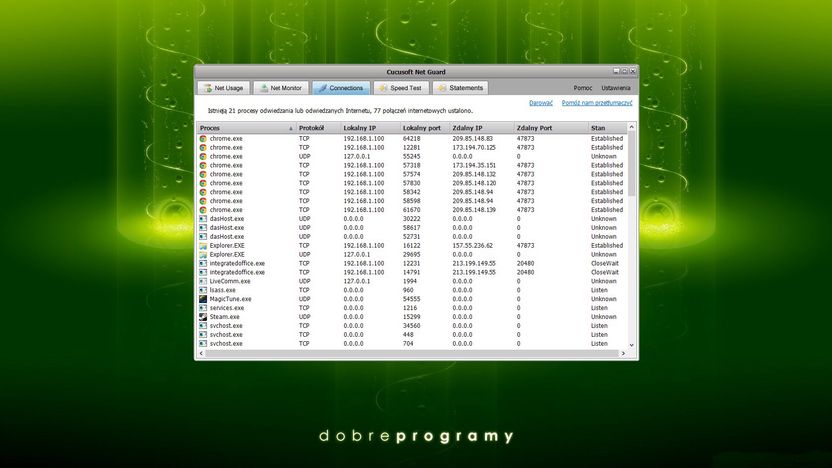Click the Explorer.EXE icon in the port 29695 row
This screenshot has width=832, height=468.
[203, 255]
